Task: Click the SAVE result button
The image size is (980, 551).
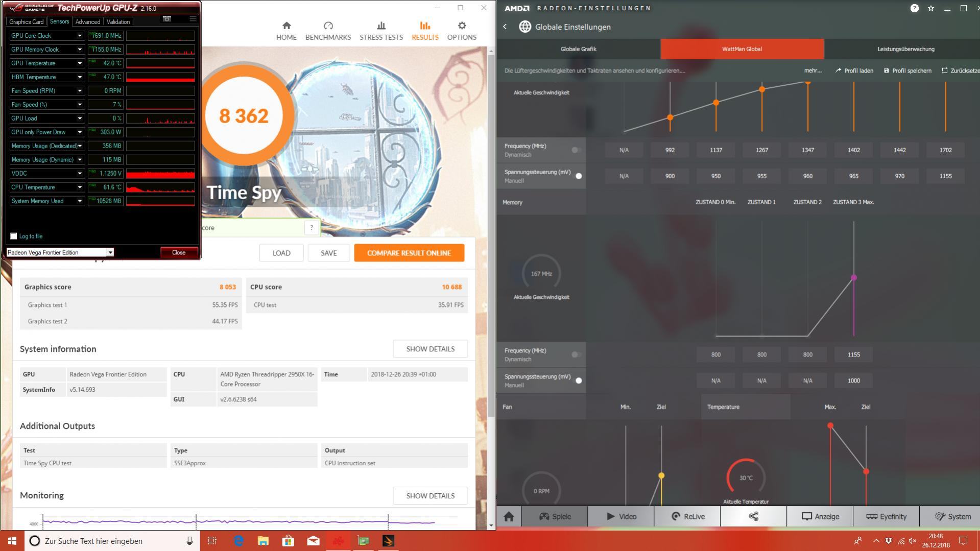Action: click(x=329, y=253)
